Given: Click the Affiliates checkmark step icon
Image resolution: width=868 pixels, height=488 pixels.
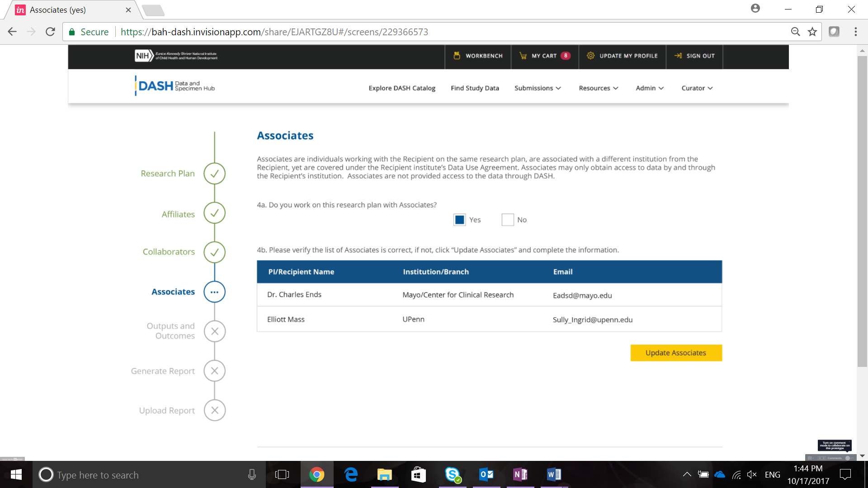Looking at the screenshot, I should point(214,213).
